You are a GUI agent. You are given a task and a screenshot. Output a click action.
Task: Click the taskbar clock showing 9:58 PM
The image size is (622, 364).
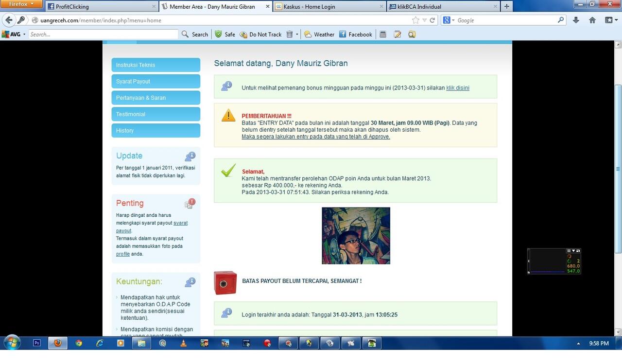[599, 343]
